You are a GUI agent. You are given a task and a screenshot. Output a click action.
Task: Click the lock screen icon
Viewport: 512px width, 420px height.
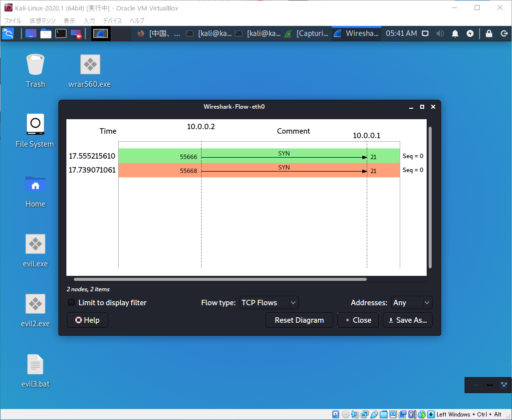pos(489,33)
